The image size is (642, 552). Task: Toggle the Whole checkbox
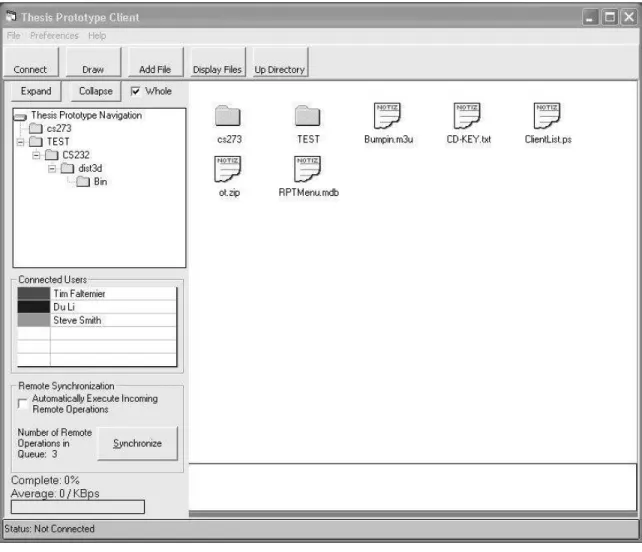click(136, 91)
